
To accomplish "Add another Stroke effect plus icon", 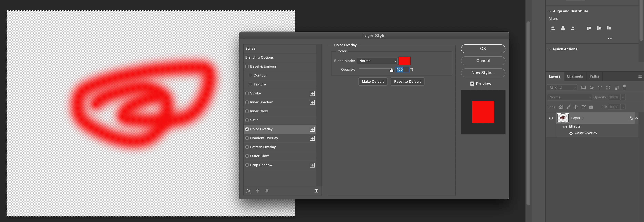I will (x=312, y=93).
